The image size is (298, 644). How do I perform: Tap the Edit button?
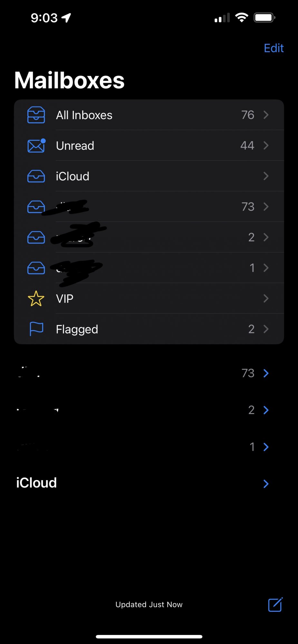(x=274, y=48)
